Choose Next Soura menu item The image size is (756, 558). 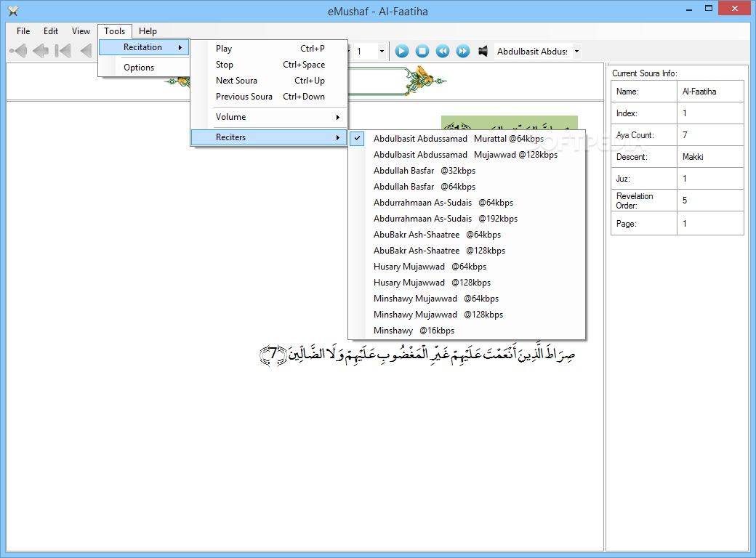coord(269,81)
